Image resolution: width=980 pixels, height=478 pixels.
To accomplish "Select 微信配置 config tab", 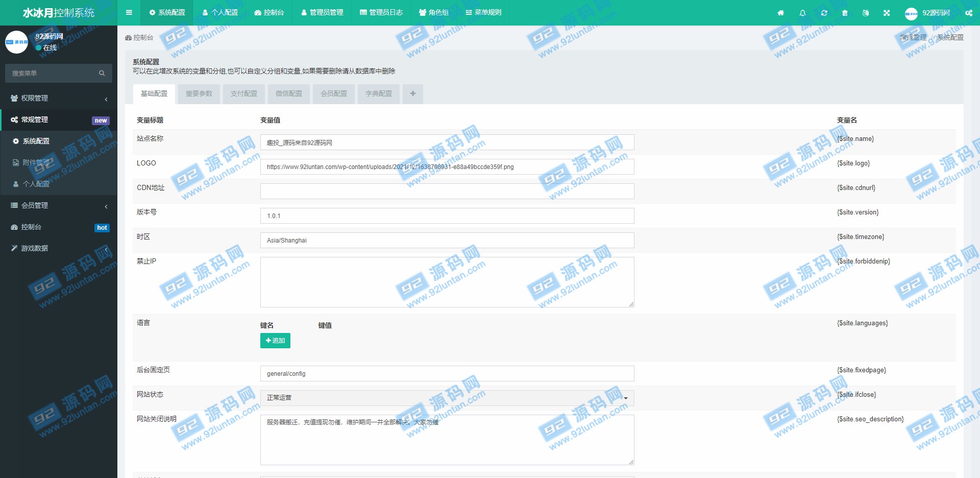I will (289, 94).
